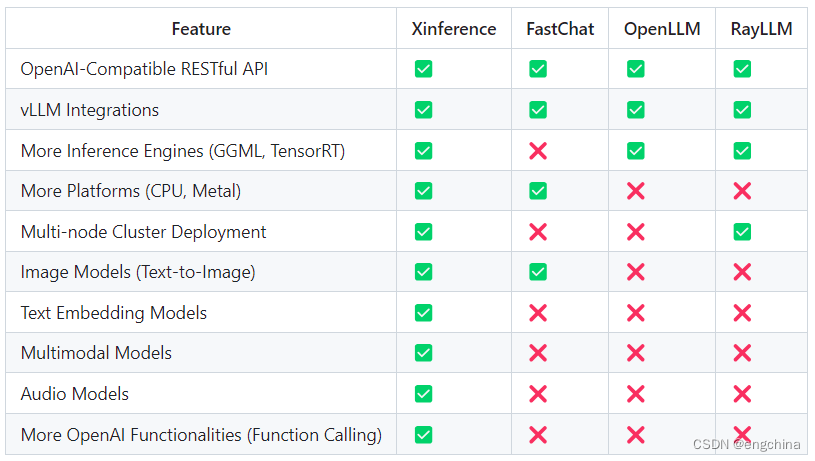Select the "Multimodal Models" text
This screenshot has height=461, width=815.
(x=96, y=353)
